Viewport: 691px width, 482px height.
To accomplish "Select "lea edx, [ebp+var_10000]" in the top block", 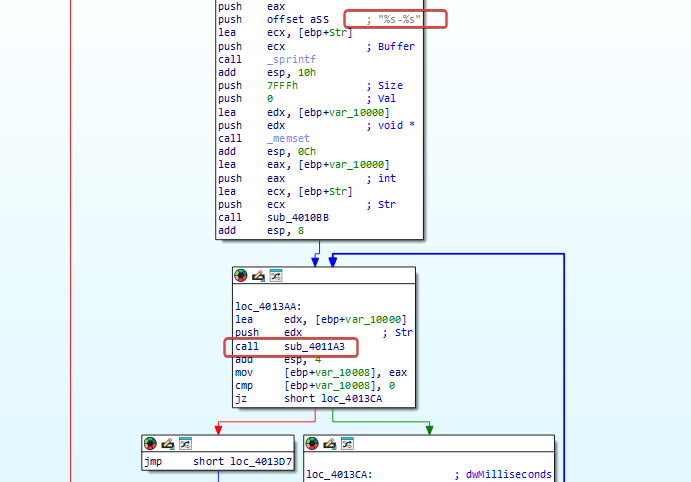I will coord(304,112).
